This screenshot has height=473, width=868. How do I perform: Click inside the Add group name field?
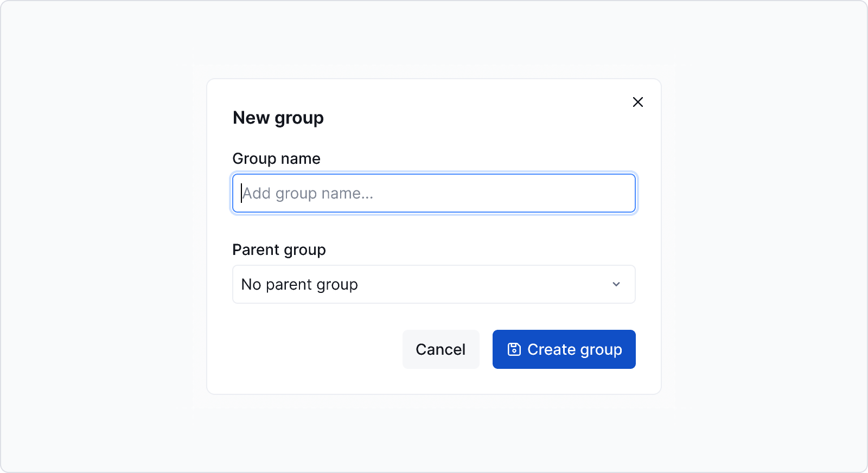coord(433,193)
